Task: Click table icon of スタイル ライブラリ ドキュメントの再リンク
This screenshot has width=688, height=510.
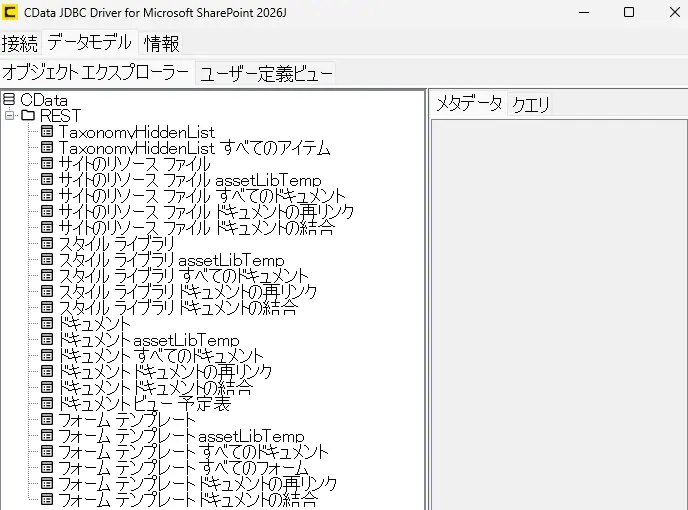Action: pyautogui.click(x=47, y=291)
